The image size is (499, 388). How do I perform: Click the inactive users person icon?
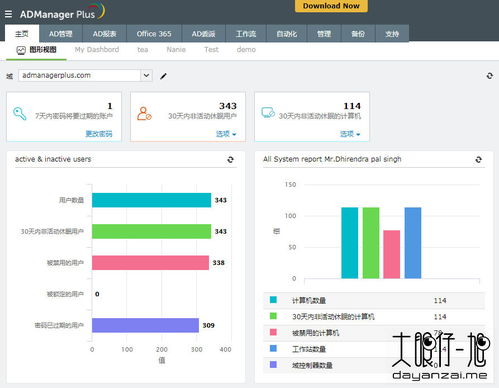tap(144, 114)
